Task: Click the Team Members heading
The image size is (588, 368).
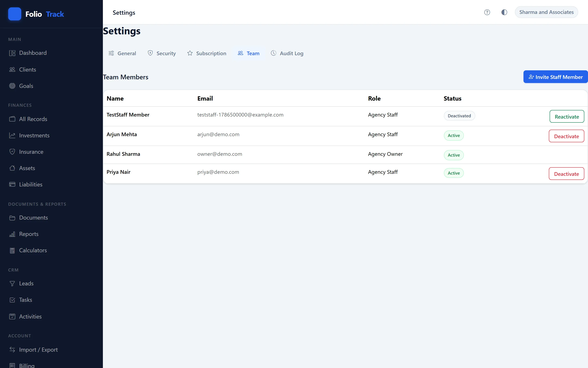Action: [126, 77]
